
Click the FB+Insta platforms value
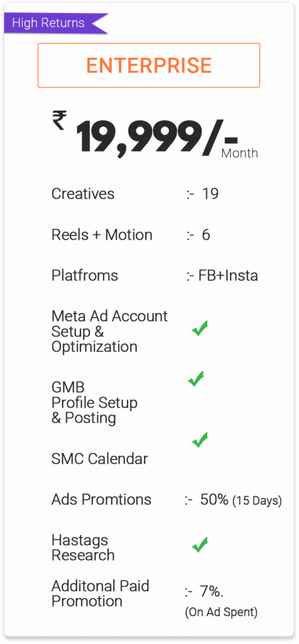[x=228, y=275]
